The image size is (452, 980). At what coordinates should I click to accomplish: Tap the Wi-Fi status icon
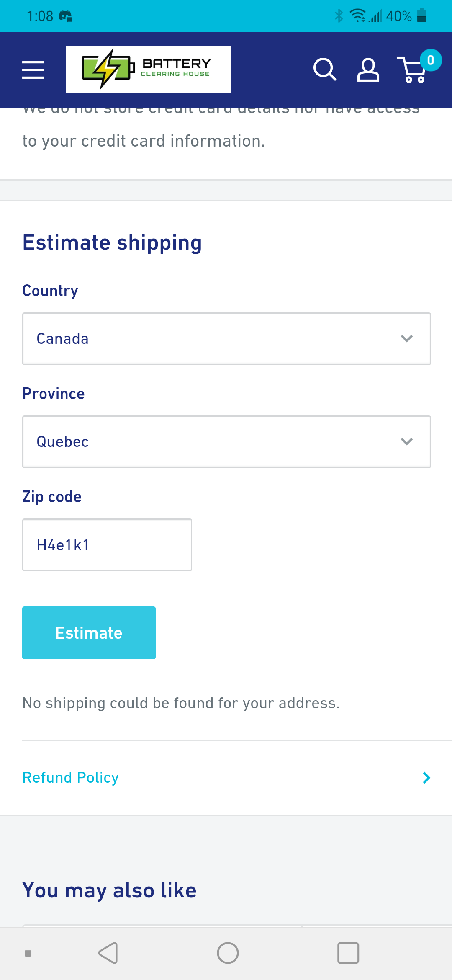358,16
